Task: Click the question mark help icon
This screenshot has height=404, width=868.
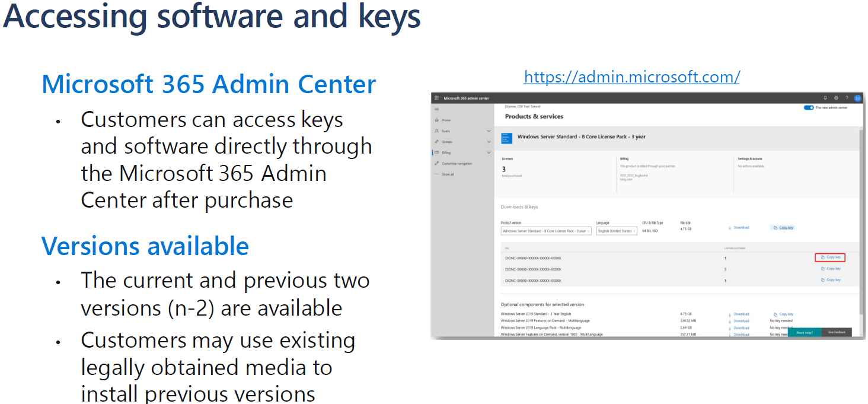Action: click(847, 98)
